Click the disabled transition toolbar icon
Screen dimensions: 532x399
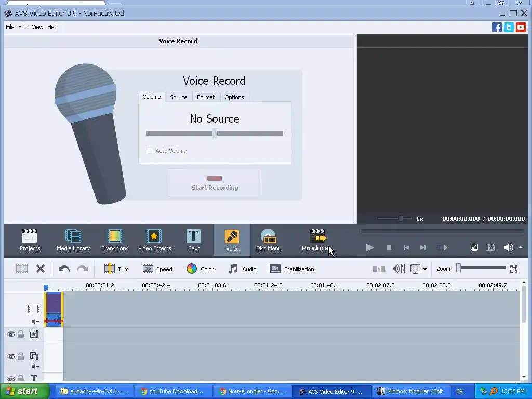pos(379,269)
